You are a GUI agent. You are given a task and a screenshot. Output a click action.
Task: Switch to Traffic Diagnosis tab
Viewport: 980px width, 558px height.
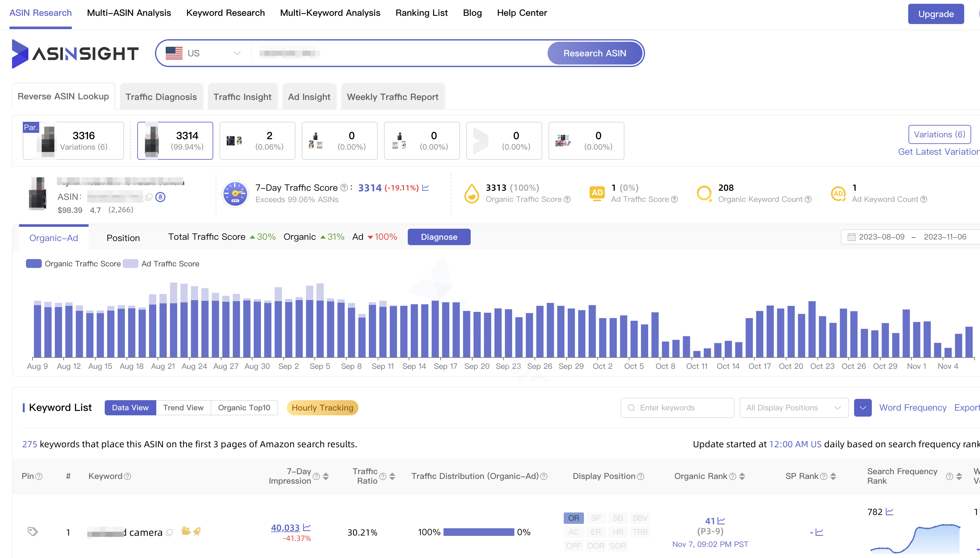[161, 97]
